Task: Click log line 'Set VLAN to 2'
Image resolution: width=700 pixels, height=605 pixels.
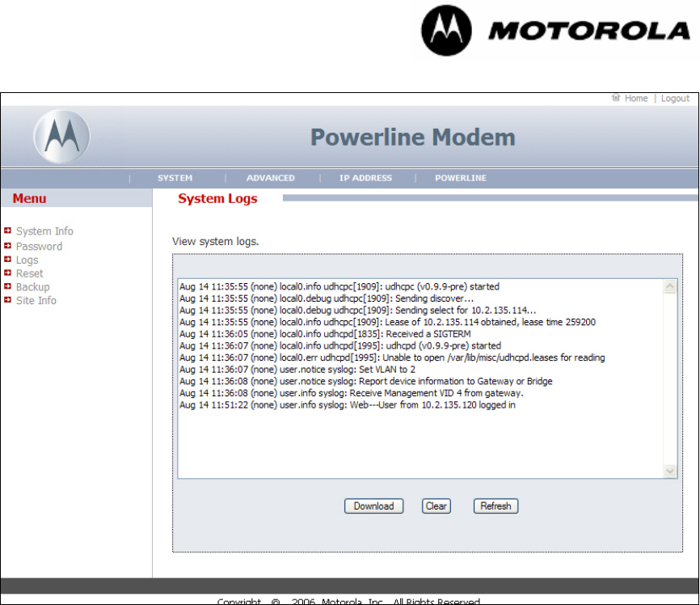Action: 297,370
